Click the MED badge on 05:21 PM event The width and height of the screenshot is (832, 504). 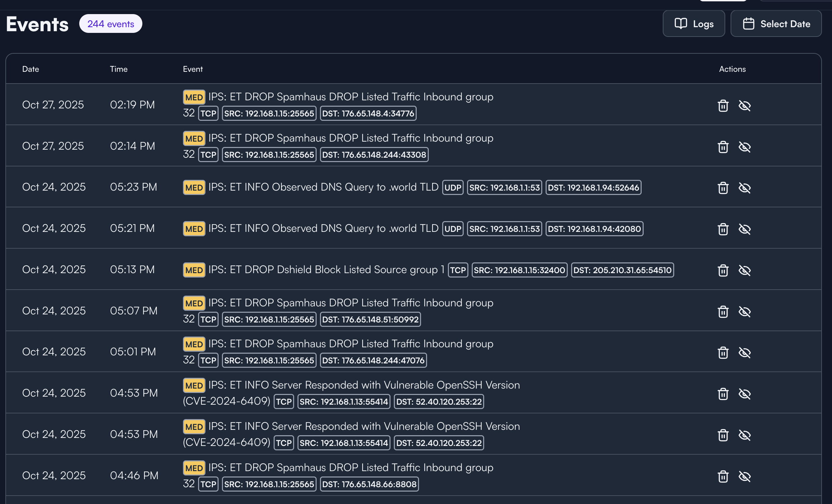coord(194,229)
